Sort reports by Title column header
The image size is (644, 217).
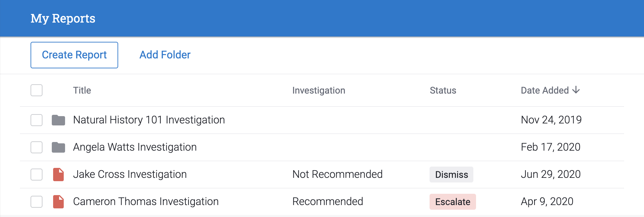82,90
